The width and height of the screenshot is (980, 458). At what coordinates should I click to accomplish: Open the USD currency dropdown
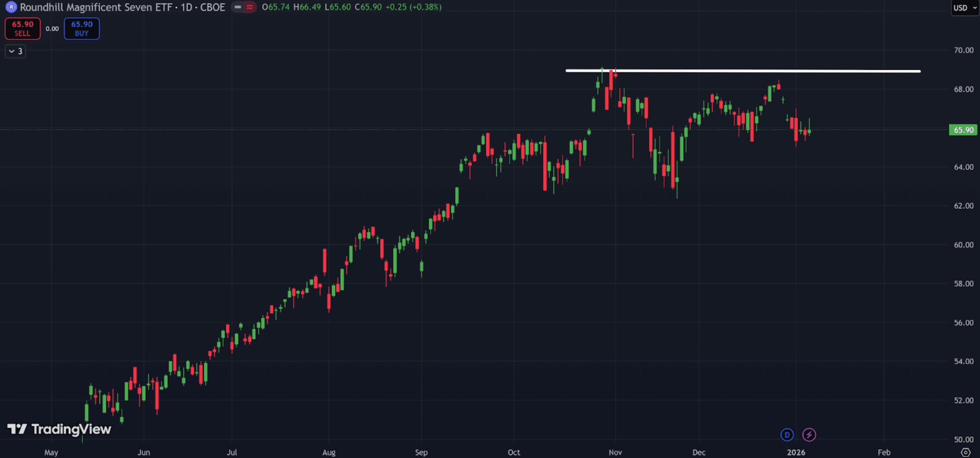(964, 8)
